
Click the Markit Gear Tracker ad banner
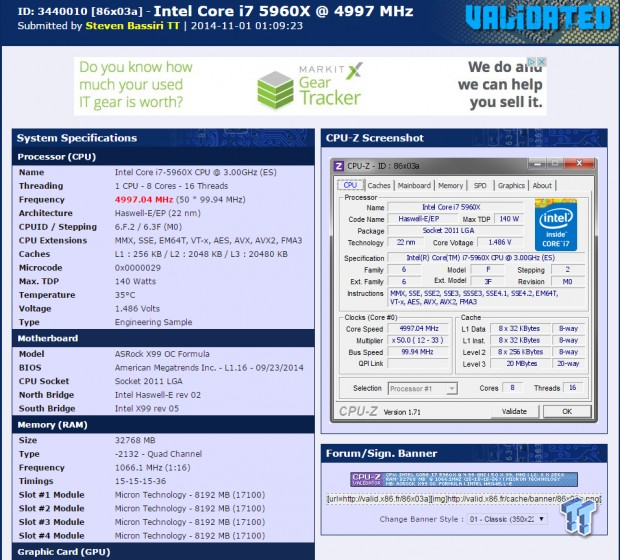coord(310,86)
